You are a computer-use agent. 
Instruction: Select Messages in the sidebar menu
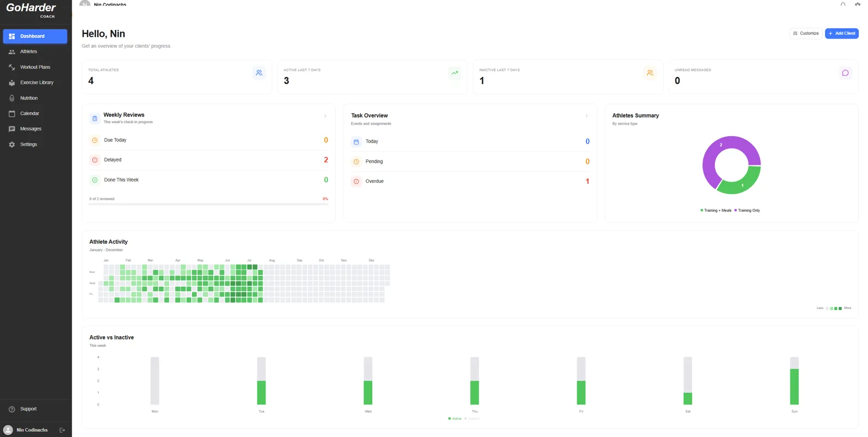click(x=35, y=129)
